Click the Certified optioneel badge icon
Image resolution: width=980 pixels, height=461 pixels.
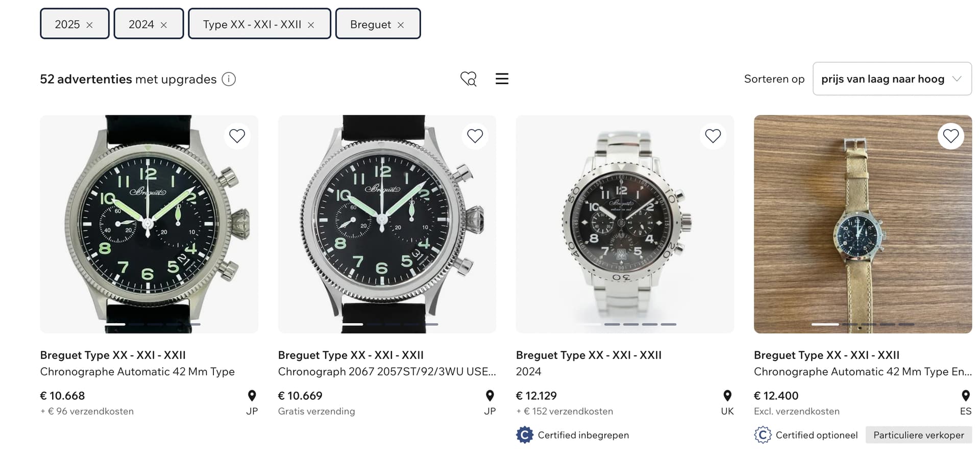(763, 435)
